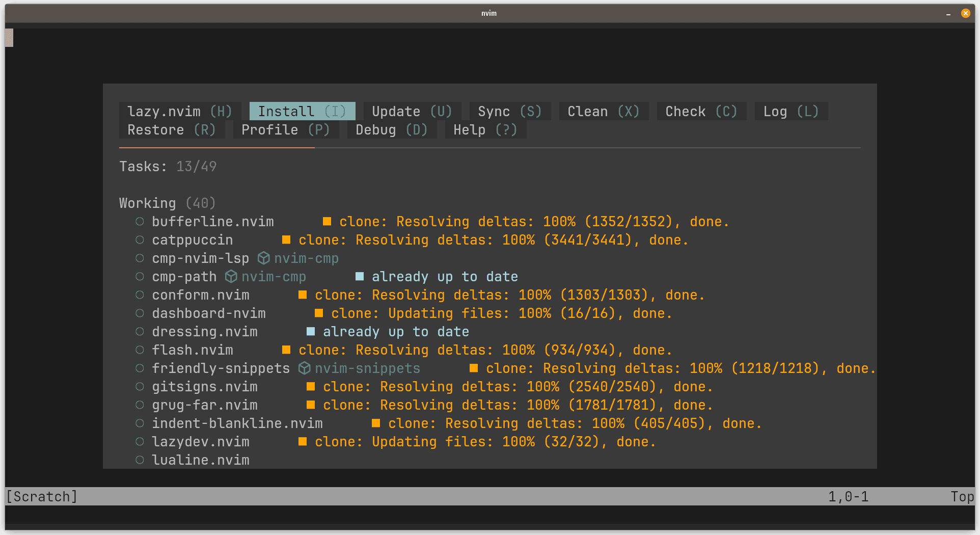Click the clone status text on flash.nvim row
The image size is (980, 535).
point(485,350)
